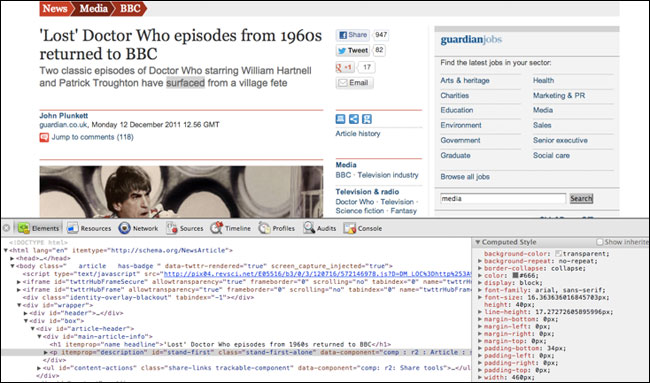Click the jobs Search button
Screen dimensions: 650x383
click(581, 199)
